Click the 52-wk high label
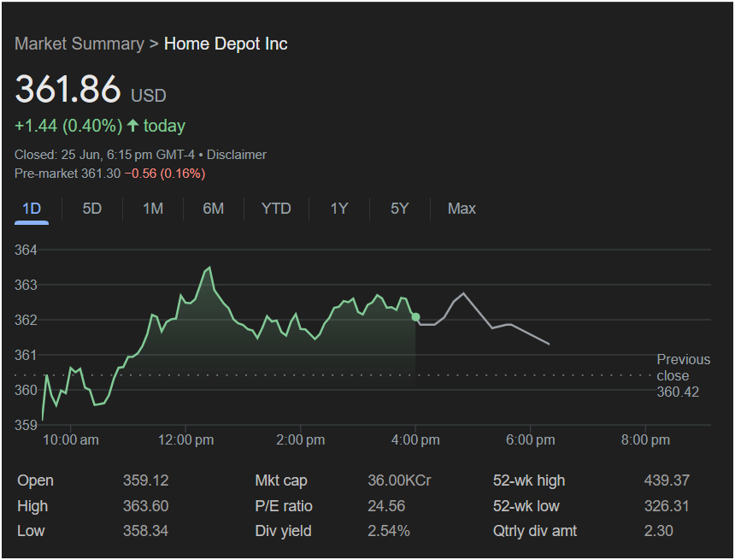735x560 pixels. (529, 480)
